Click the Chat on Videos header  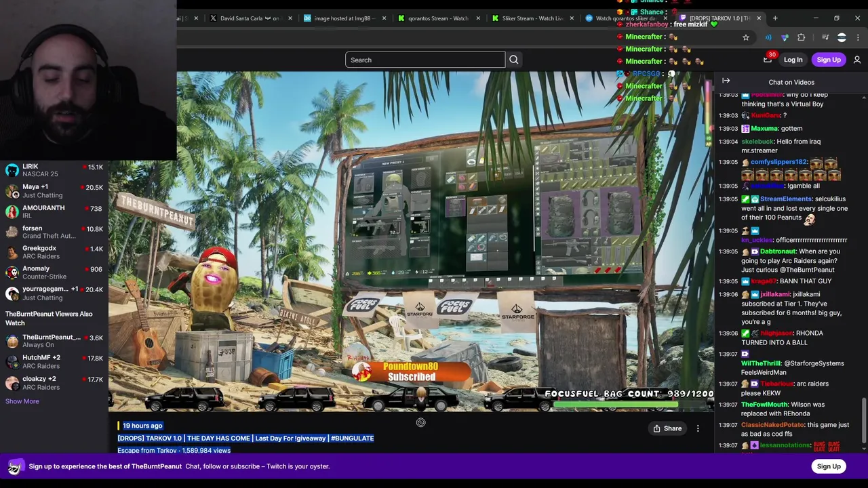click(791, 82)
